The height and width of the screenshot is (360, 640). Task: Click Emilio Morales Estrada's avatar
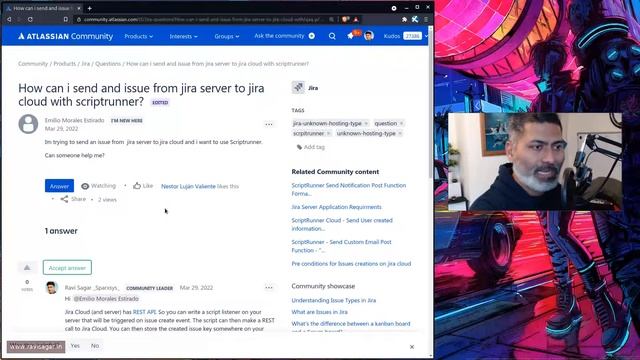pyautogui.click(x=28, y=124)
